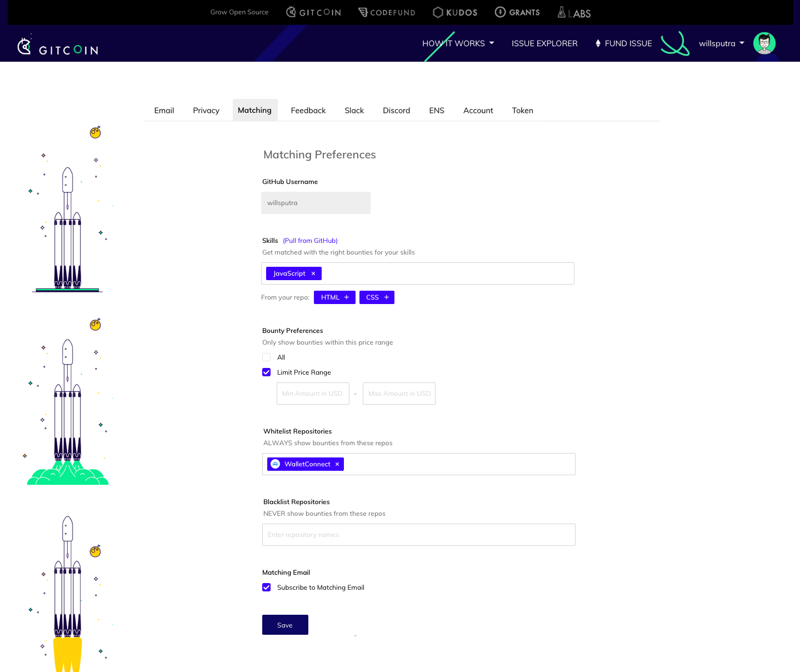This screenshot has height=672, width=800.
Task: Click the Grow Open Source text
Action: 239,12
